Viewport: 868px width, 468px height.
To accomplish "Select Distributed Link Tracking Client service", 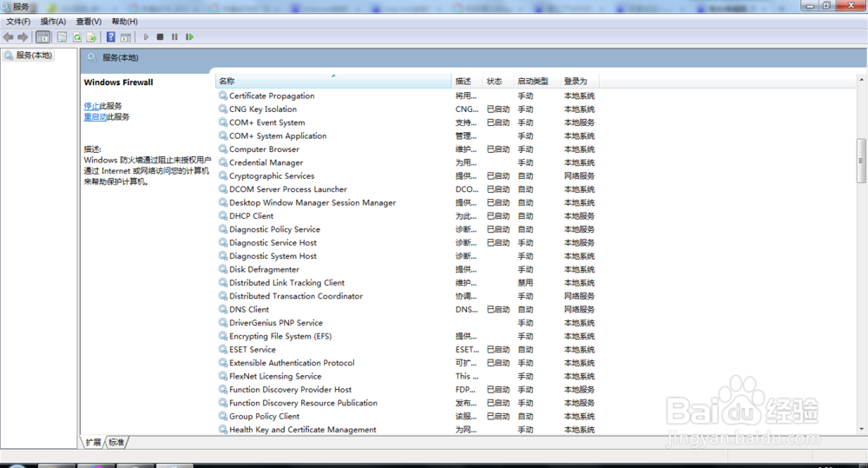I will 286,282.
